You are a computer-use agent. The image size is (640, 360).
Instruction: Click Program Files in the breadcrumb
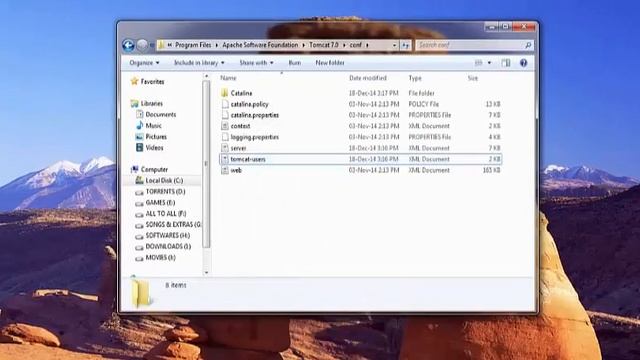point(193,45)
